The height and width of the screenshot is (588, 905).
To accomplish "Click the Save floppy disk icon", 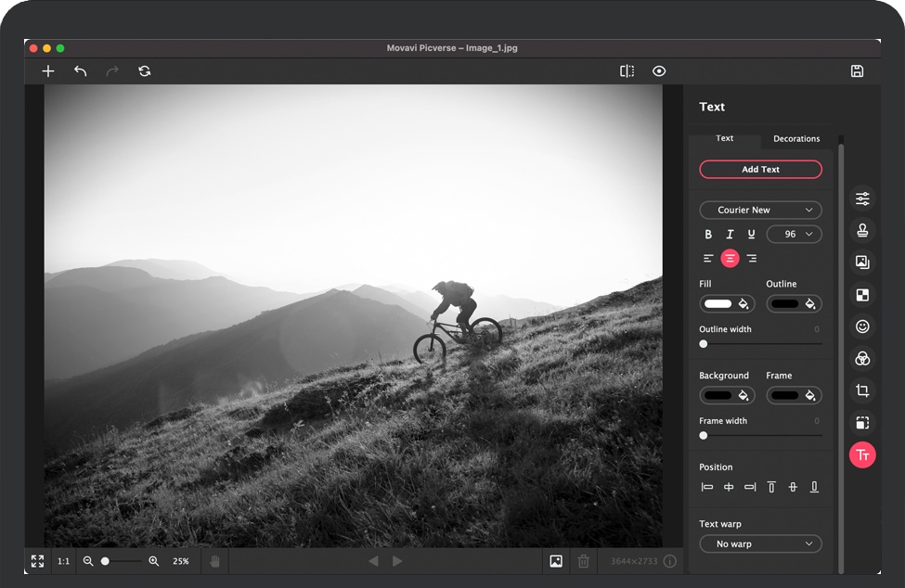I will pos(857,71).
